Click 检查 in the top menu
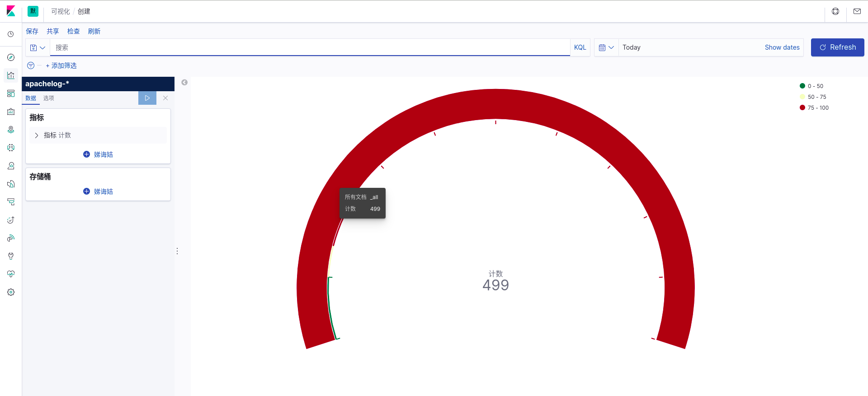The image size is (868, 396). coord(74,31)
